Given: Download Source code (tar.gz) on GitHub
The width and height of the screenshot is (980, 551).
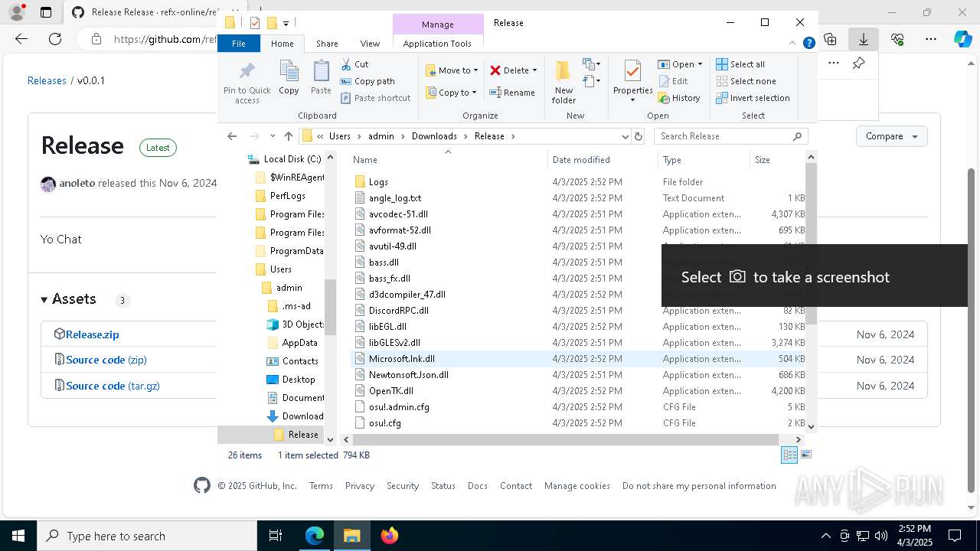Looking at the screenshot, I should (113, 386).
